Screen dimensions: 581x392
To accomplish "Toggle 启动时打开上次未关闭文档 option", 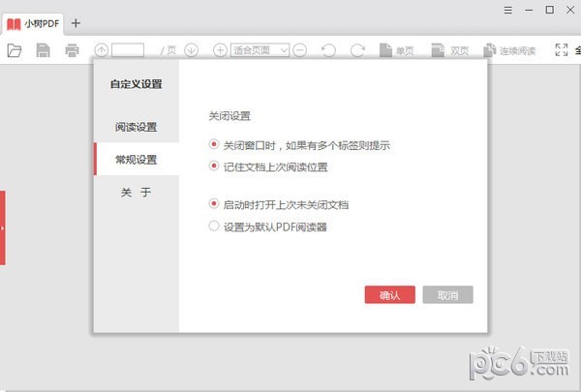I will click(279, 204).
